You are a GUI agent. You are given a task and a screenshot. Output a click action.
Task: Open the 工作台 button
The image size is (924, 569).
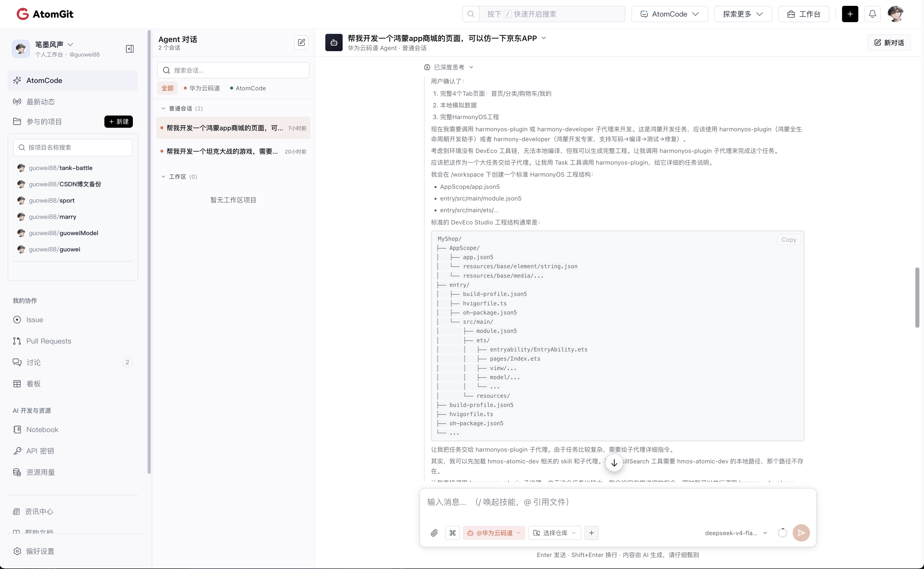pyautogui.click(x=804, y=14)
